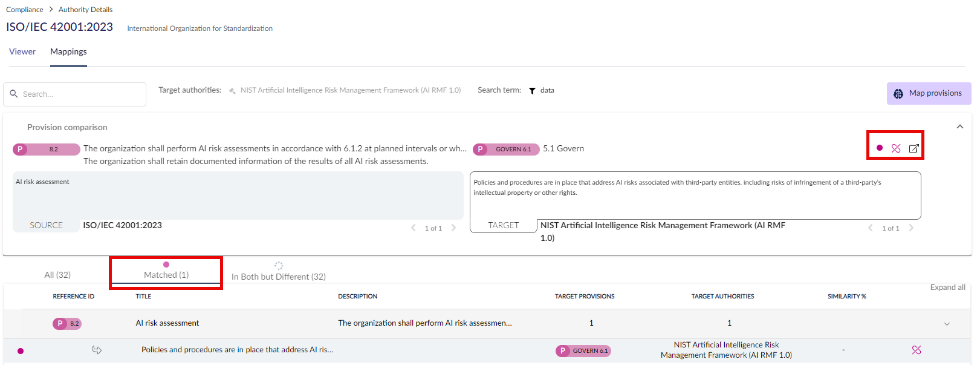Click the pin icon before NIST target authority
This screenshot has width=980, height=365.
pos(232,91)
